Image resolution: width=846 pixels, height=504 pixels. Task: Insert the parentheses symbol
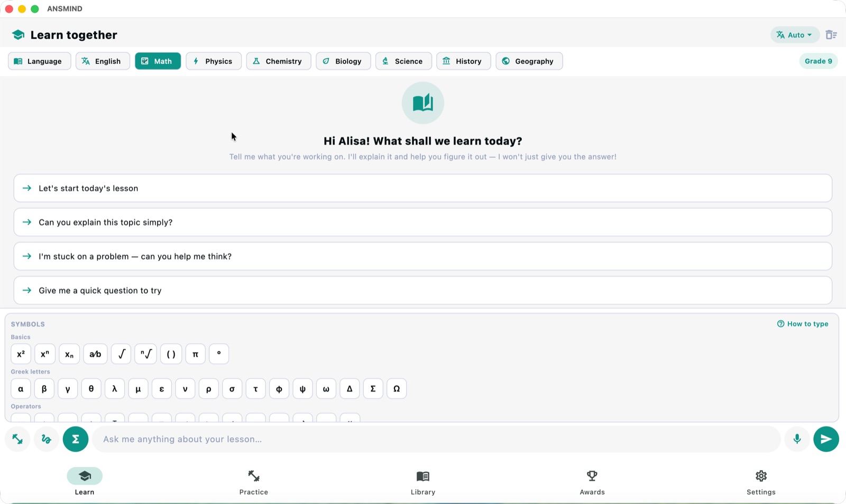click(171, 354)
